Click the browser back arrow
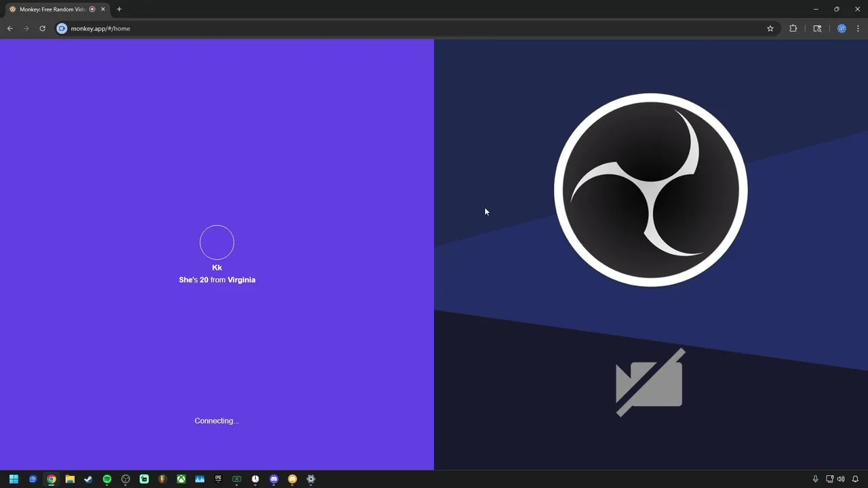 pos(9,28)
